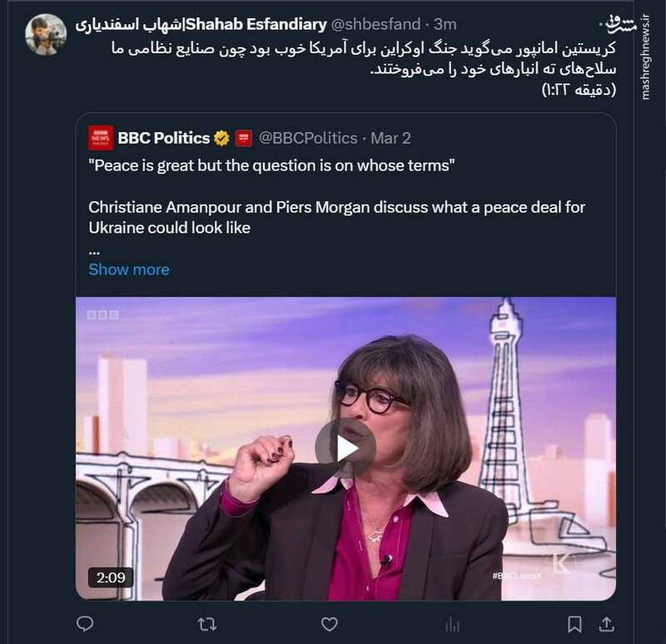Open the tweet's 3m timestamp
The height and width of the screenshot is (644, 666).
coord(445,25)
